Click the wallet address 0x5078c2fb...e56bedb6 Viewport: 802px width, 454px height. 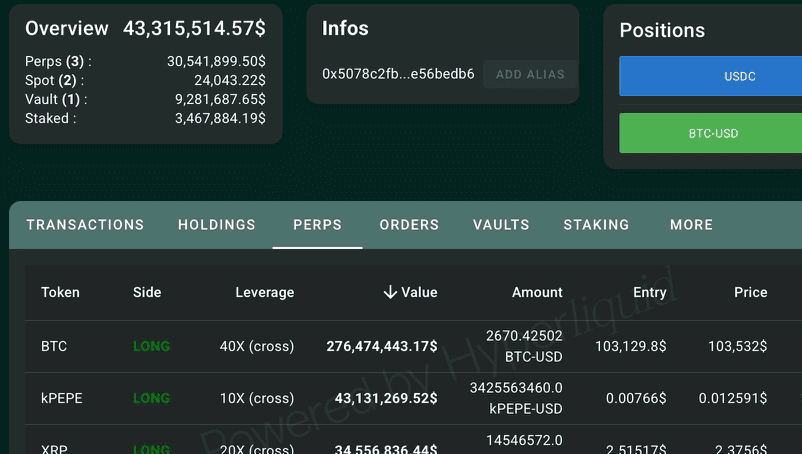tap(398, 74)
